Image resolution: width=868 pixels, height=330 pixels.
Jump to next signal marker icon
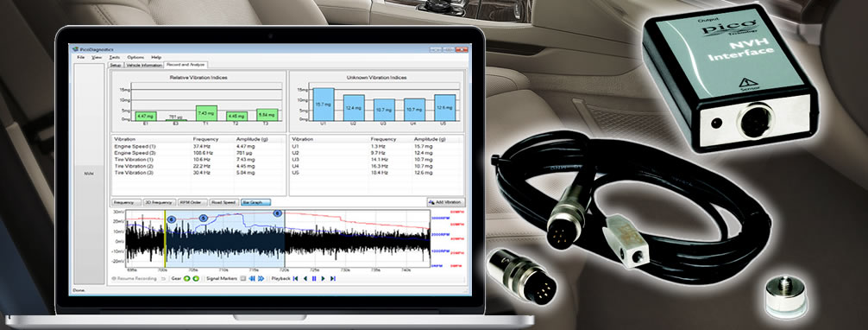[261, 278]
